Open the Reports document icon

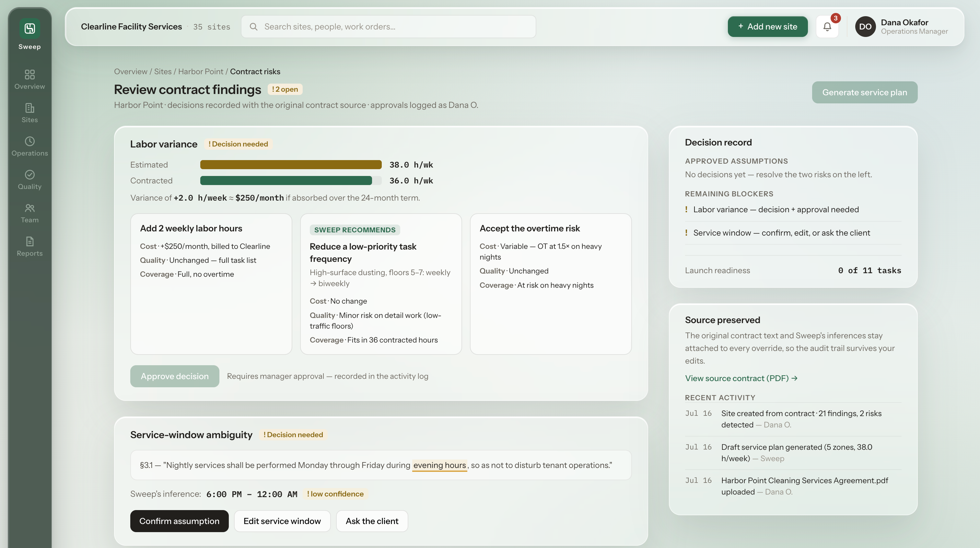tap(30, 241)
